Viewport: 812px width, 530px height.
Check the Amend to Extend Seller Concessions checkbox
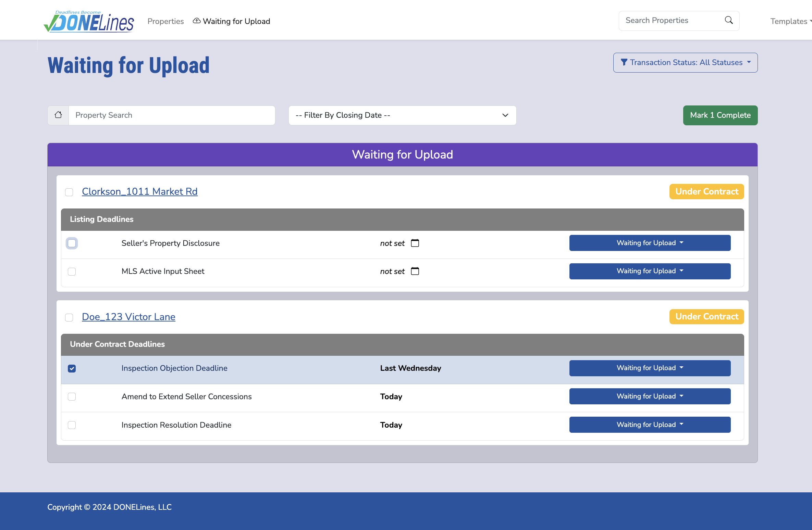72,396
